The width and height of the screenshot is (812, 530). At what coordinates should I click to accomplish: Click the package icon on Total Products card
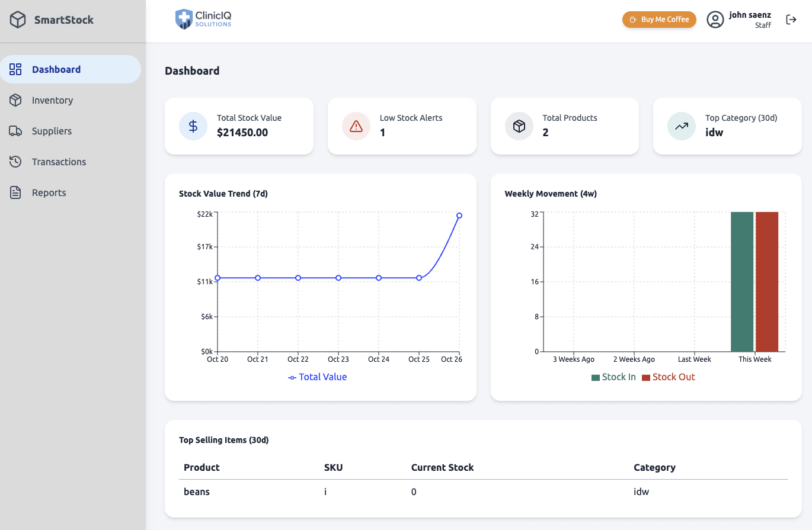click(519, 126)
